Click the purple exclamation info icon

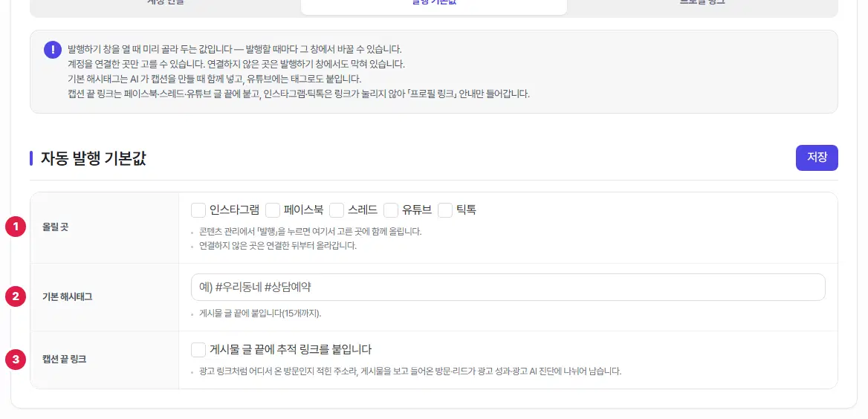52,49
